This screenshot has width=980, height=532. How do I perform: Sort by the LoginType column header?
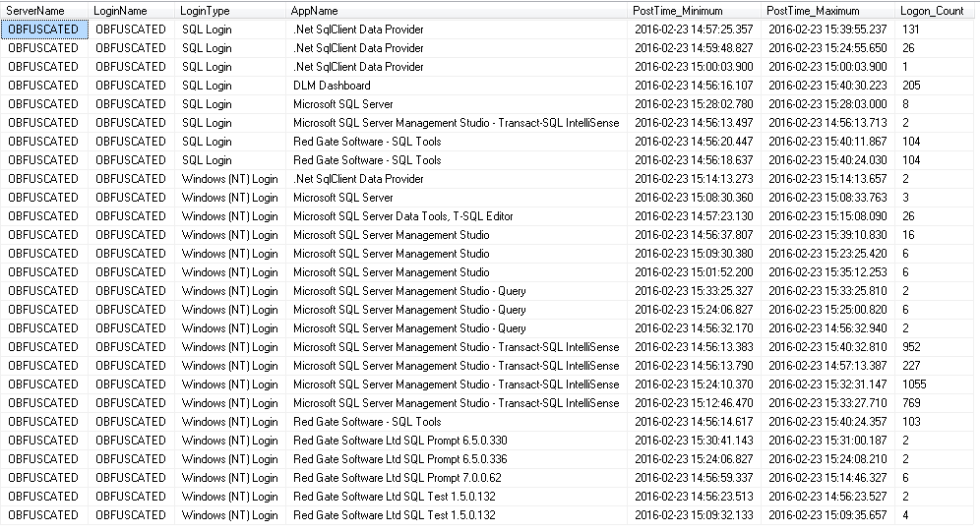[206, 10]
